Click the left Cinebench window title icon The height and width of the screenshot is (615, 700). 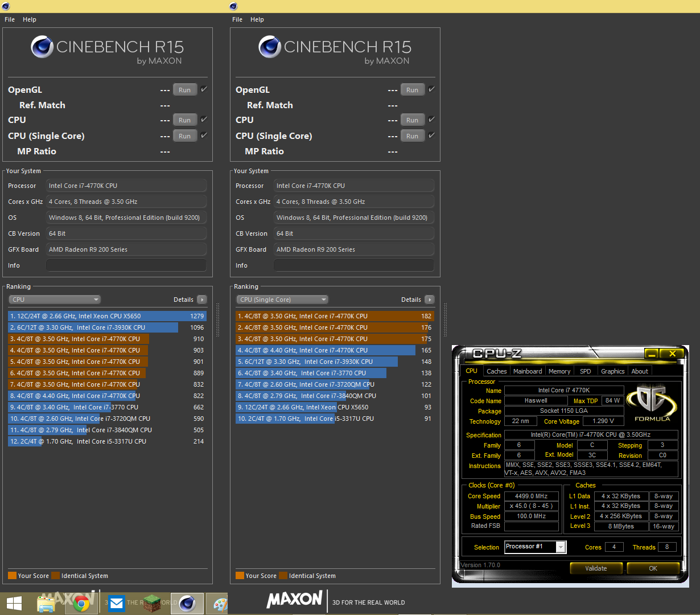6,6
